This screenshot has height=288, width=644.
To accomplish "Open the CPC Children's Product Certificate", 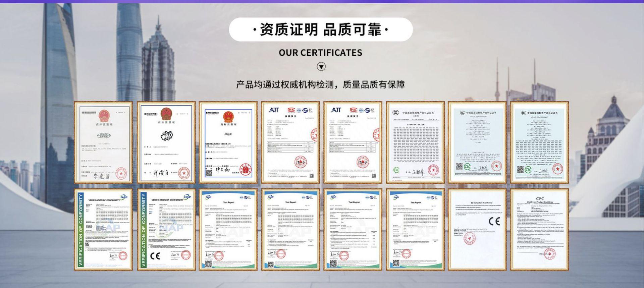I will coord(539,230).
